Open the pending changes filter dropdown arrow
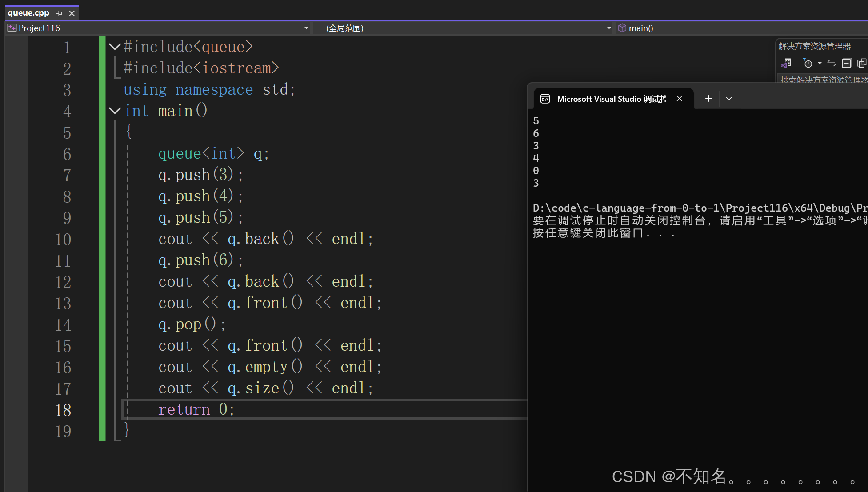The image size is (868, 492). point(820,63)
